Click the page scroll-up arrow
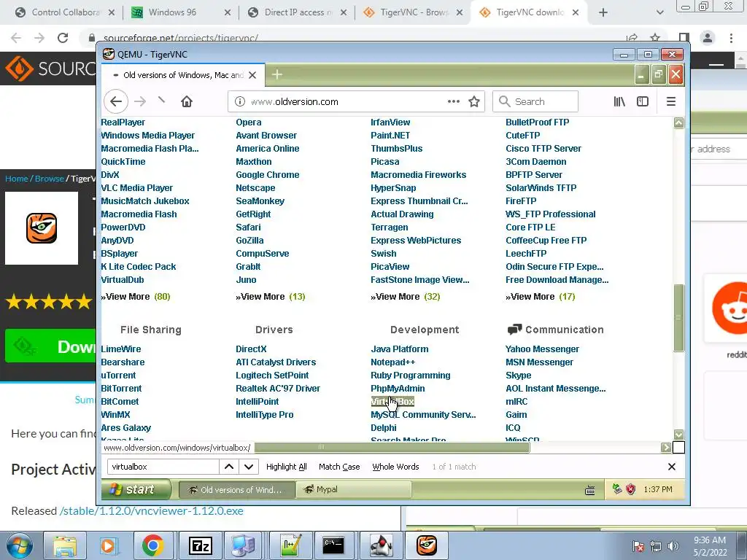747x560 pixels. (678, 122)
